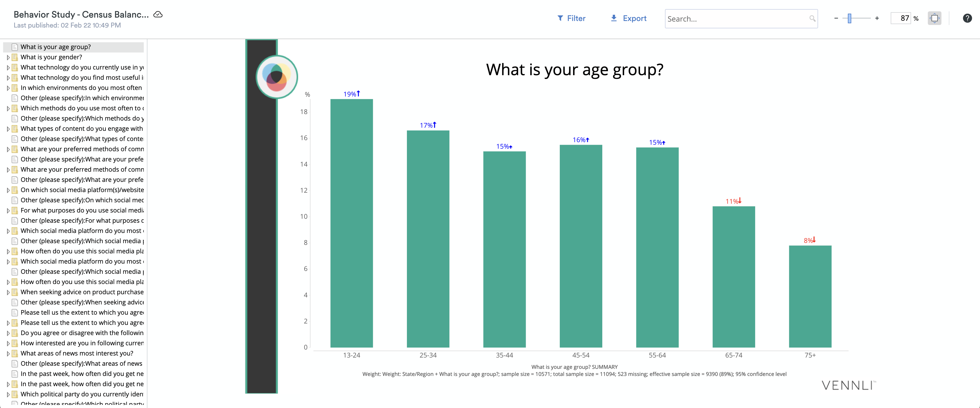Expand the "What is your gender?" item
980x408 pixels.
click(8, 58)
